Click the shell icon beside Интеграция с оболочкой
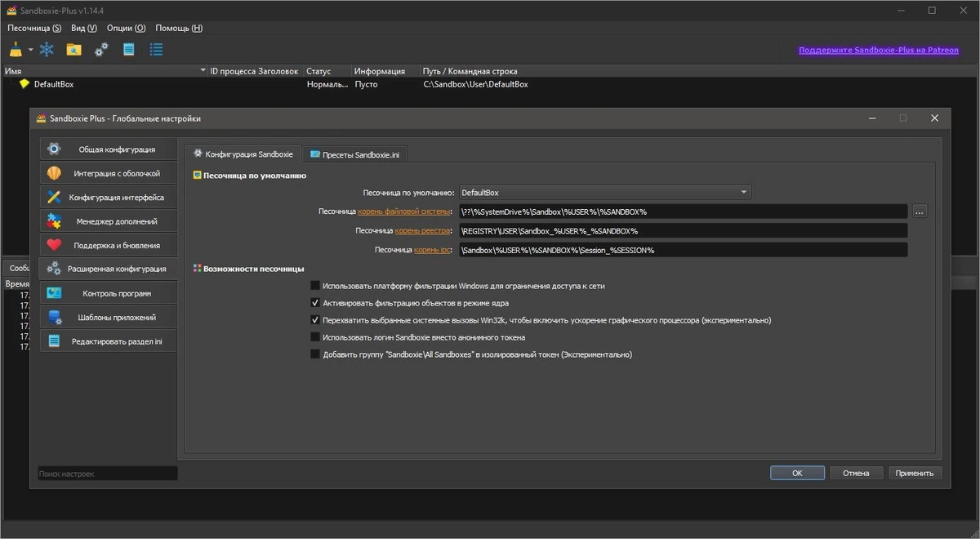Image resolution: width=980 pixels, height=539 pixels. pyautogui.click(x=54, y=173)
